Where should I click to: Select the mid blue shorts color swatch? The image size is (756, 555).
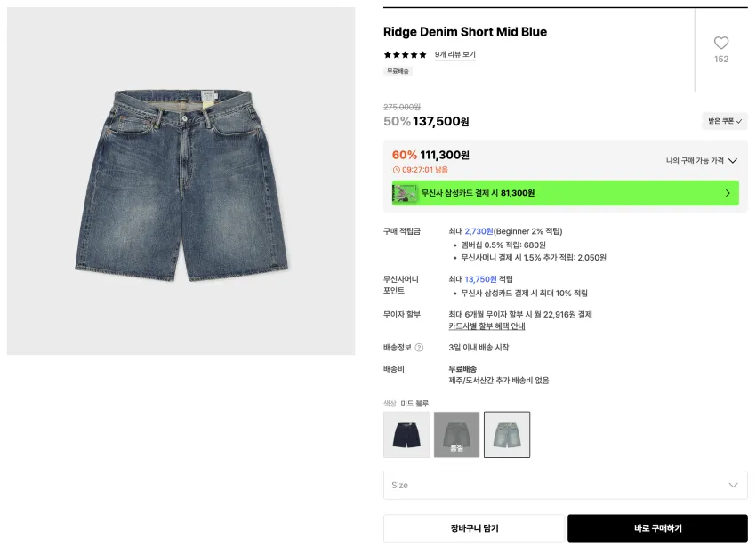pyautogui.click(x=507, y=434)
